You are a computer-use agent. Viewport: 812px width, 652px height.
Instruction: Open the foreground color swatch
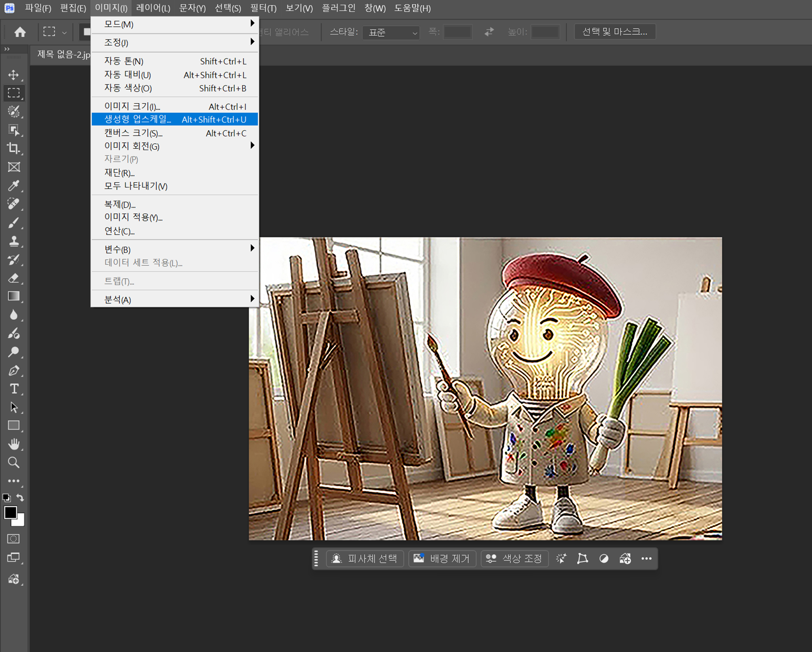point(10,512)
